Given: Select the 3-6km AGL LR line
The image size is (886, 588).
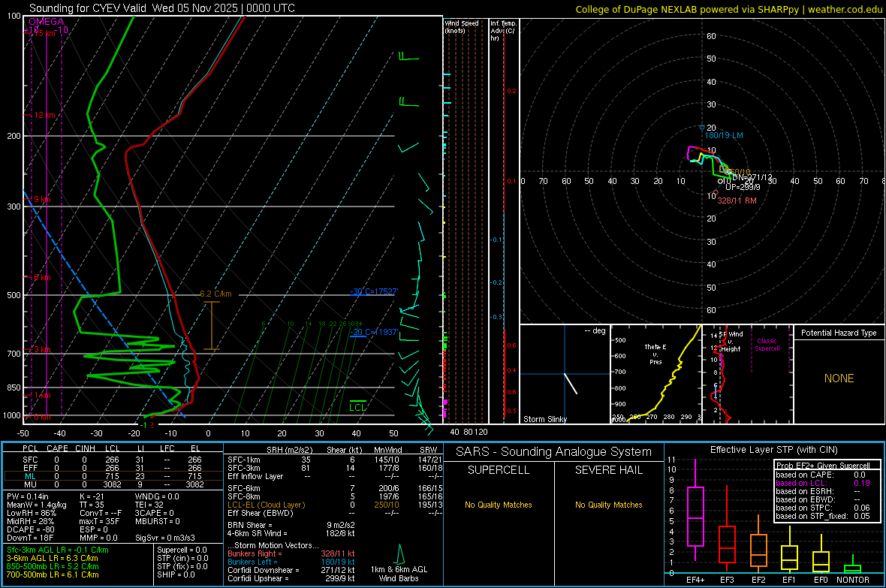Looking at the screenshot, I should pyautogui.click(x=52, y=558).
